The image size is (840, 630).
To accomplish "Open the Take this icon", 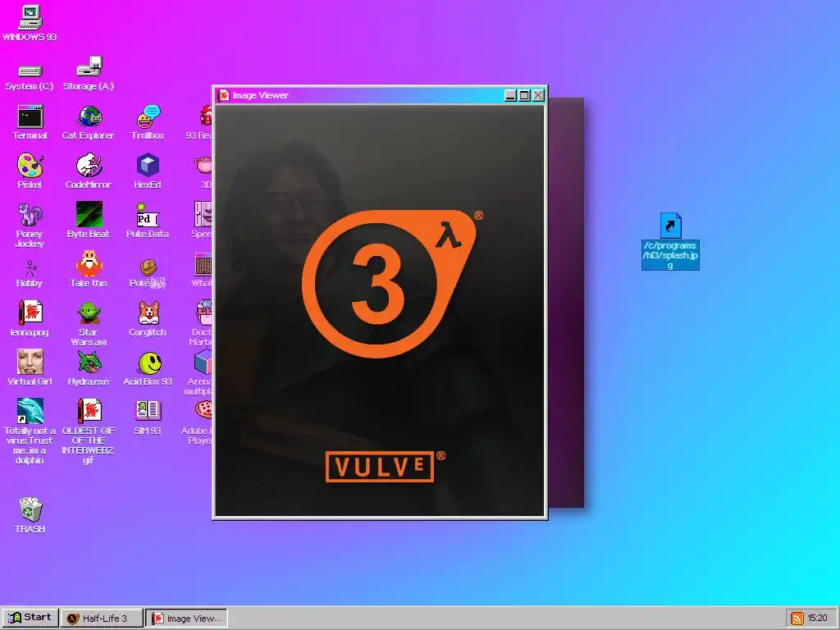I will [x=89, y=264].
